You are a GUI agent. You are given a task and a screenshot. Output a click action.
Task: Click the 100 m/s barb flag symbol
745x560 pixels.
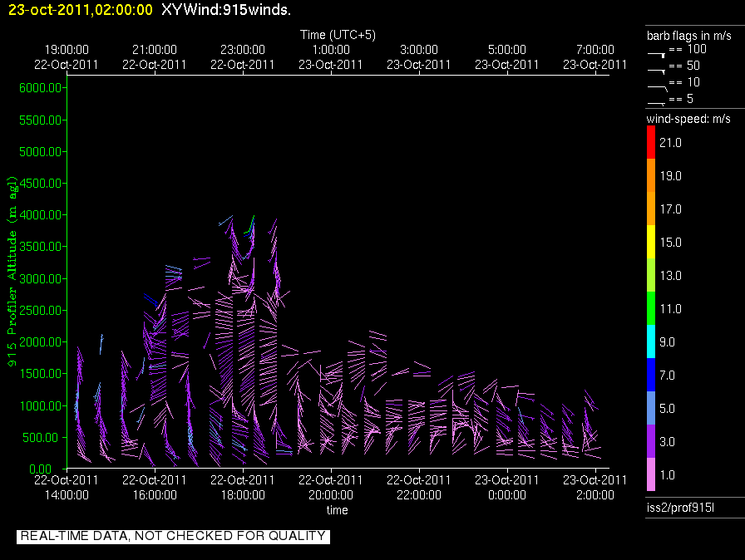pyautogui.click(x=657, y=52)
